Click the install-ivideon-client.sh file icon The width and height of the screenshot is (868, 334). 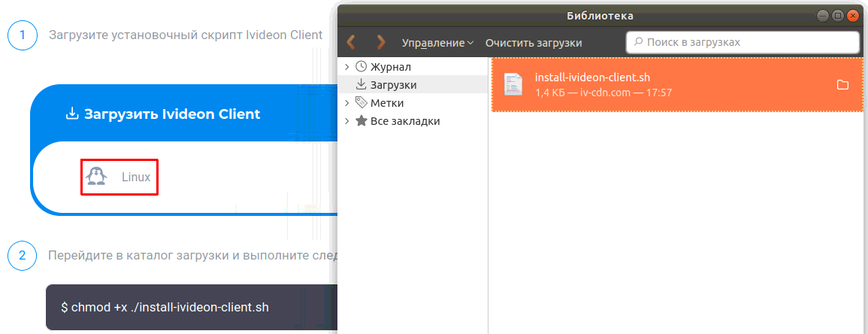coord(513,84)
